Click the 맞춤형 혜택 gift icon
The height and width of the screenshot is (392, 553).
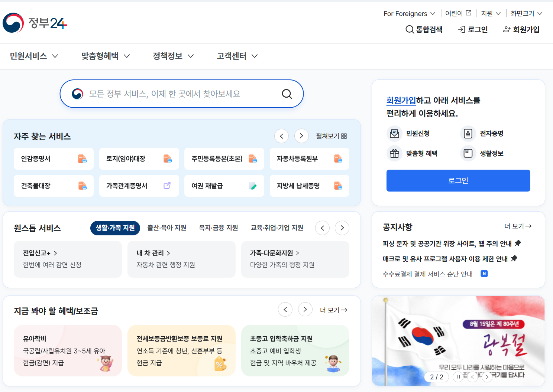pyautogui.click(x=394, y=153)
